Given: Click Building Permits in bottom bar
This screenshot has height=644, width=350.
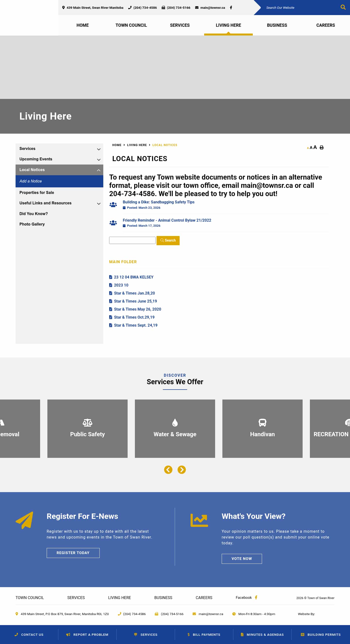Looking at the screenshot, I should click(x=321, y=635).
